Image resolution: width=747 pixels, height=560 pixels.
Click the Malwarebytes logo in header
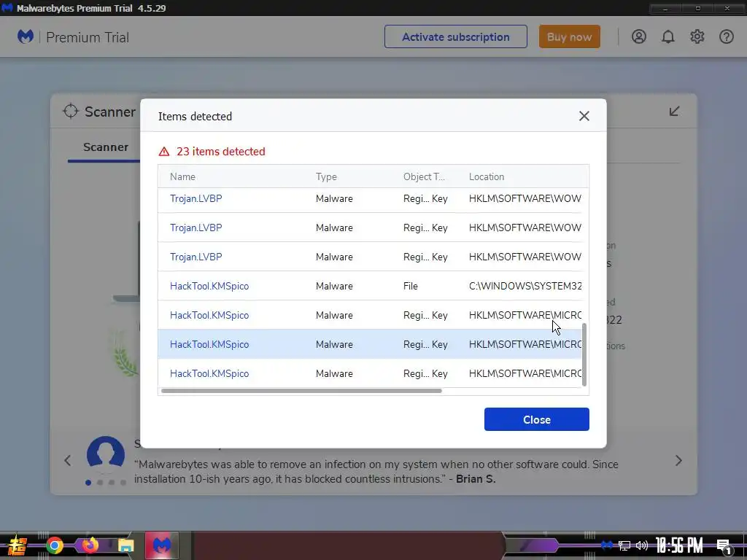[x=26, y=36]
